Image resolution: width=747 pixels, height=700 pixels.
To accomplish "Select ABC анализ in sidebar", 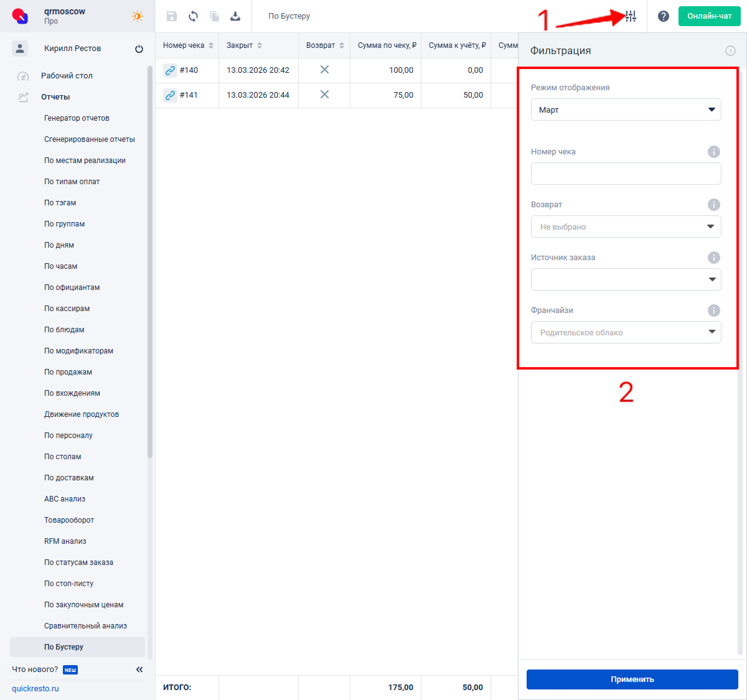I will pyautogui.click(x=65, y=499).
